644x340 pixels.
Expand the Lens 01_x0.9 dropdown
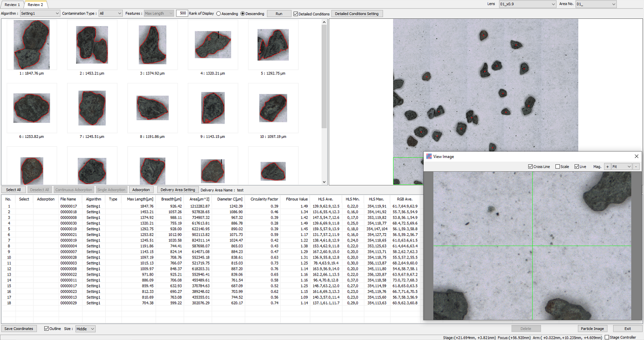point(527,4)
